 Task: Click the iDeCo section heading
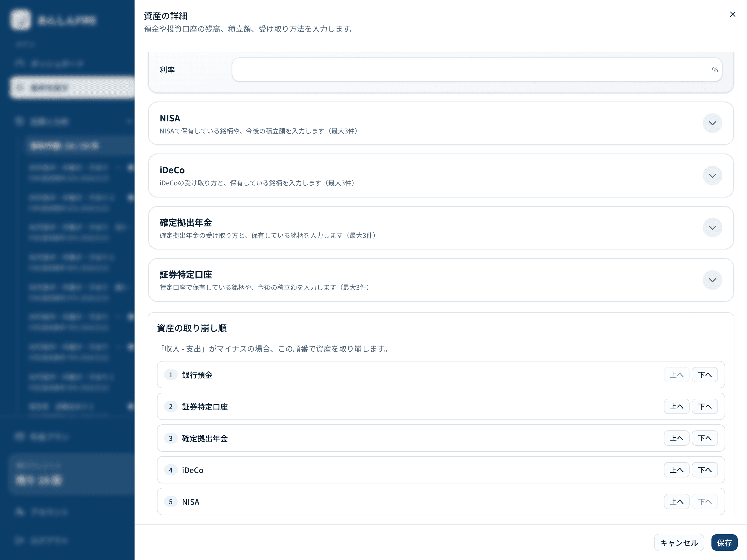coord(172,170)
